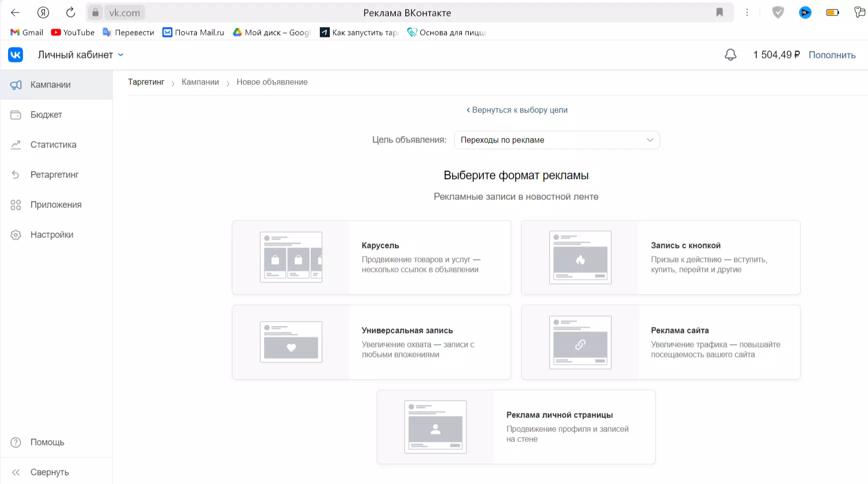Open Приложения from the sidebar
This screenshot has height=484, width=868.
tap(55, 205)
